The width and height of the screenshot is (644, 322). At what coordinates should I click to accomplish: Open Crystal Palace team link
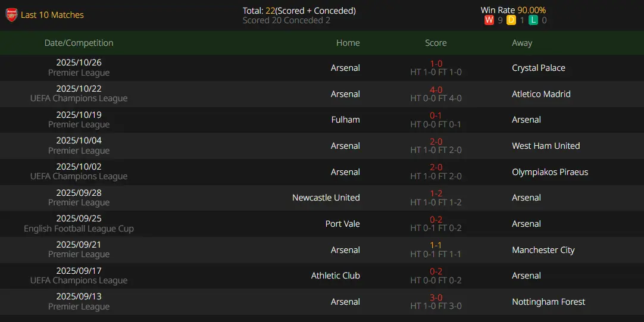point(539,68)
